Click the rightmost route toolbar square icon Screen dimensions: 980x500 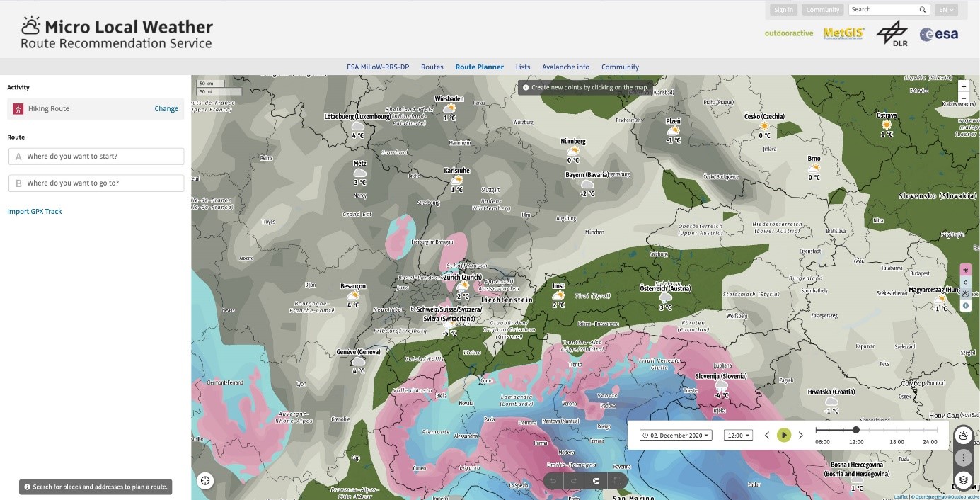coord(617,481)
